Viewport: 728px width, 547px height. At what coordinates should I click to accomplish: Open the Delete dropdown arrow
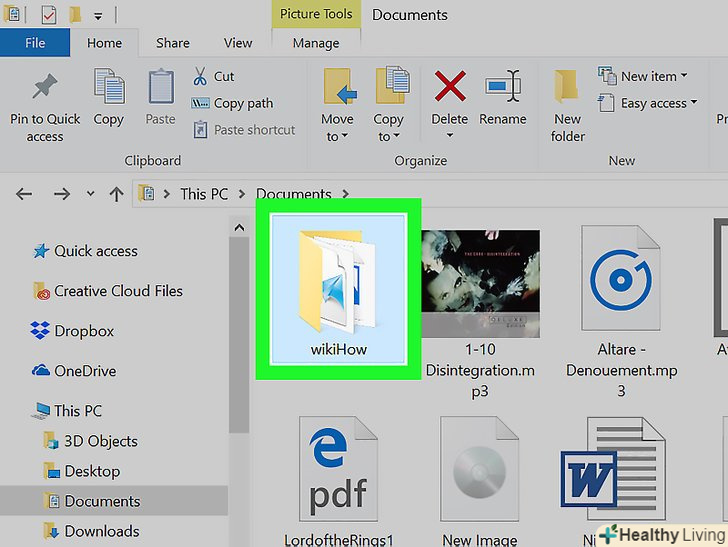click(450, 136)
